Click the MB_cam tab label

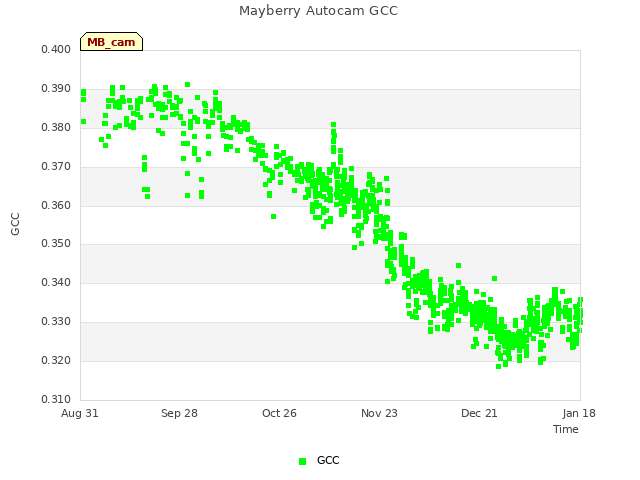tap(111, 42)
